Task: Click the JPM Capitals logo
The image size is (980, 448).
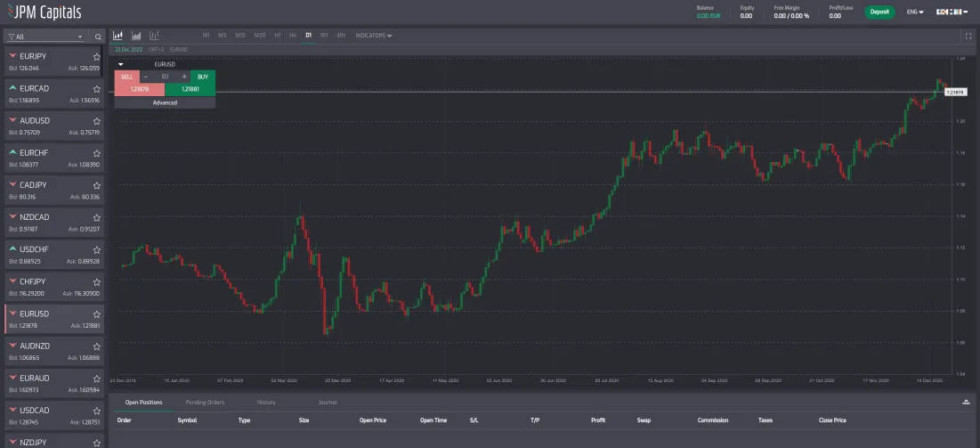Action: (x=44, y=12)
